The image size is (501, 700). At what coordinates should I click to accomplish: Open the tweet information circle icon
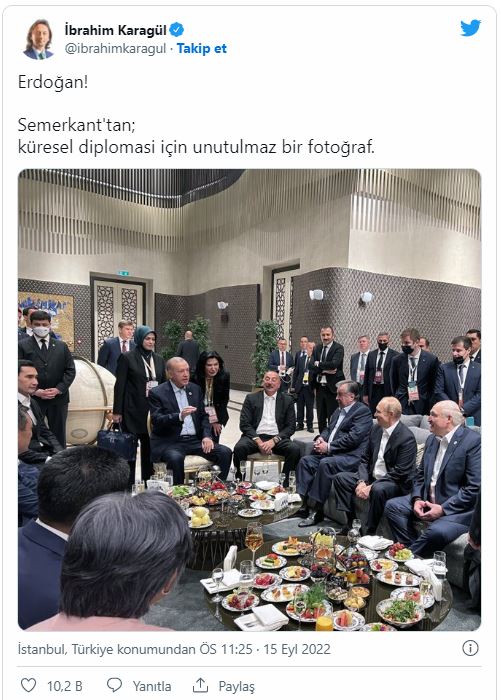[x=470, y=648]
